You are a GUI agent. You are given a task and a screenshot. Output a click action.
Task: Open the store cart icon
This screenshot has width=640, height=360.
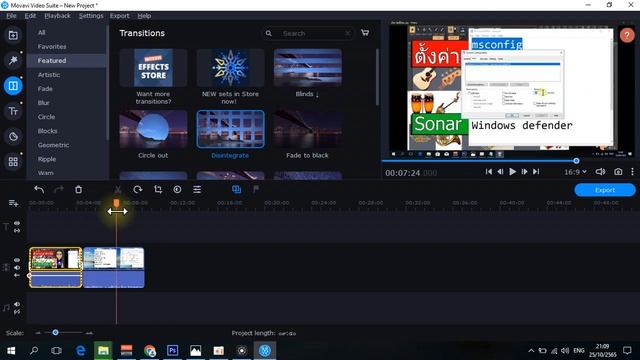coord(365,33)
